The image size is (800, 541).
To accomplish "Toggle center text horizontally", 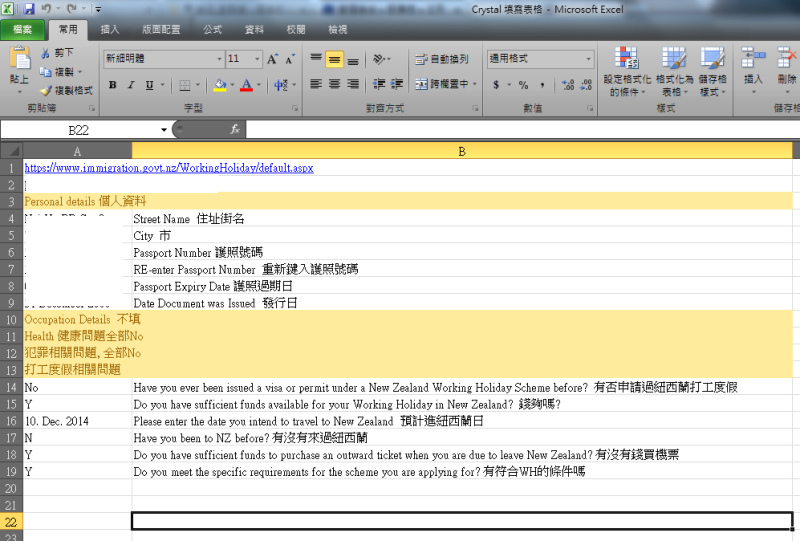I will (x=335, y=84).
